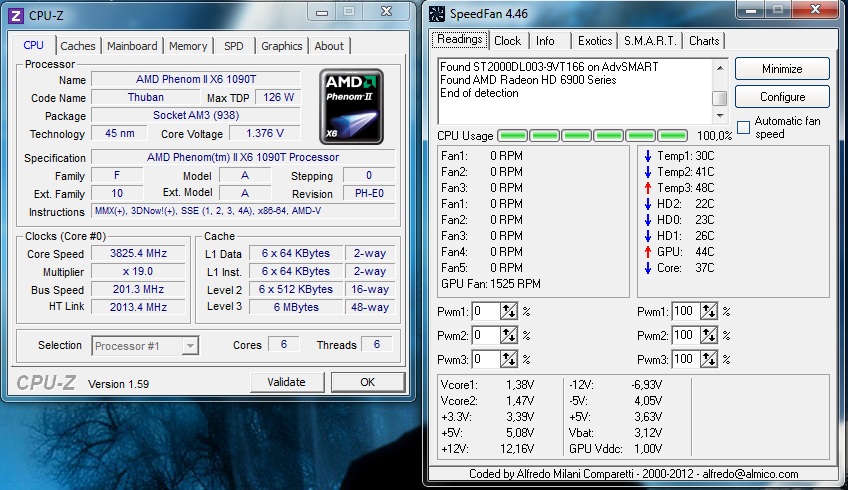Click the Core Speed value 3825.4 MHz

138,253
